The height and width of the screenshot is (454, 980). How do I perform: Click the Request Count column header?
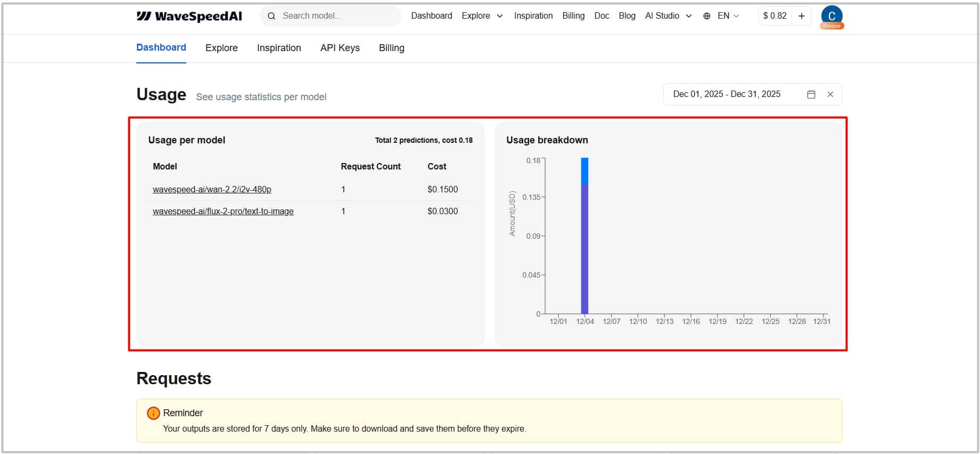click(x=371, y=166)
